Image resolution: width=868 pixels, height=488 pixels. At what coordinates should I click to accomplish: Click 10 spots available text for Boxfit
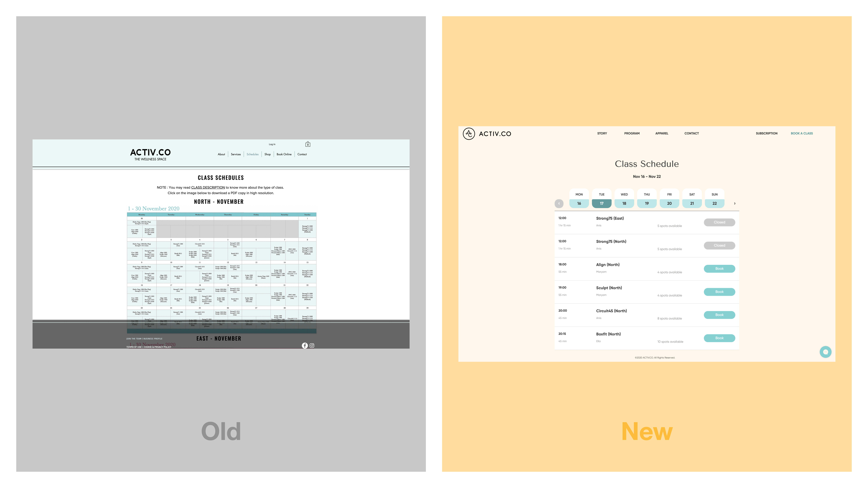[670, 342]
